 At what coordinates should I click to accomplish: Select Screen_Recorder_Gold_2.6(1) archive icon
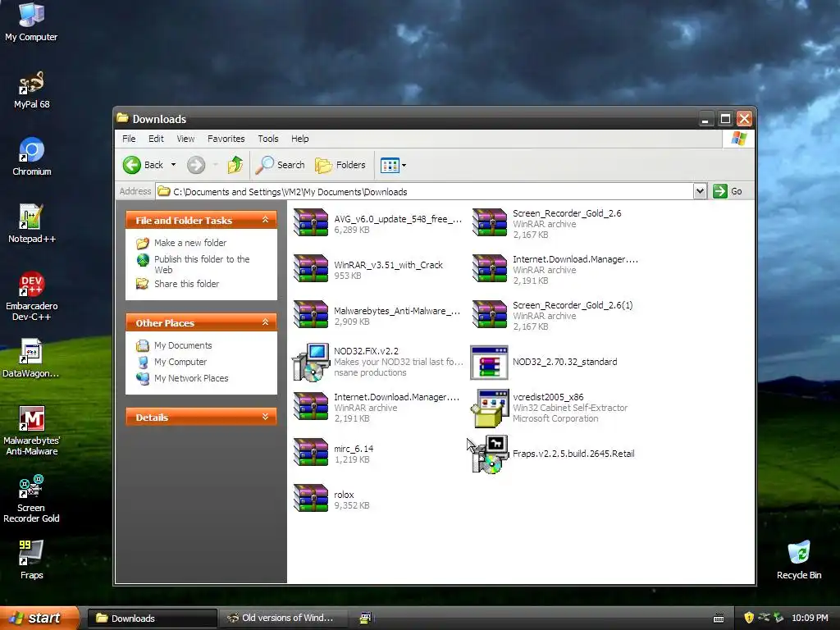(489, 314)
